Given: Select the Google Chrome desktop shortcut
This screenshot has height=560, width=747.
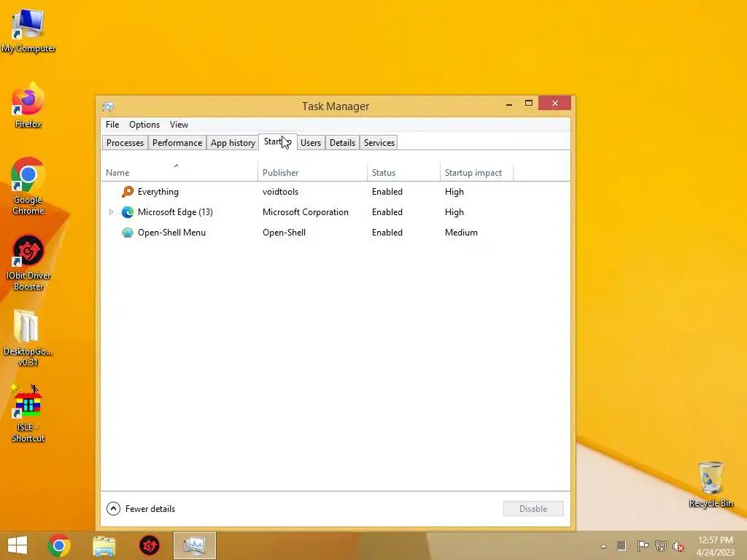Looking at the screenshot, I should [28, 187].
